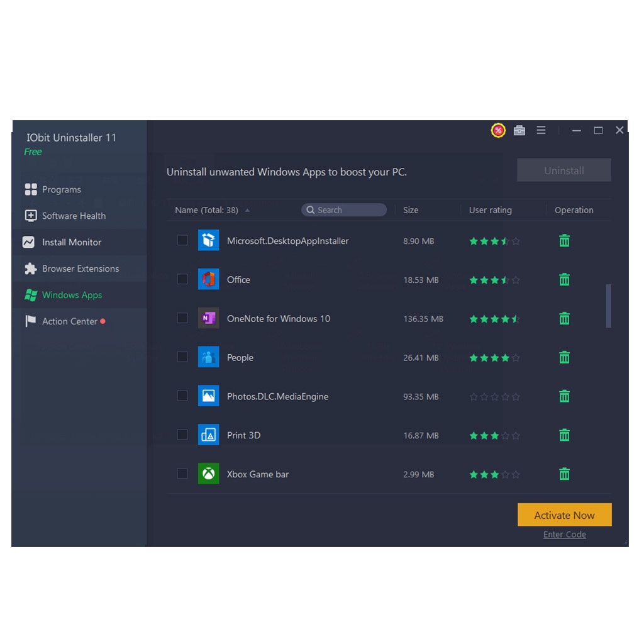Click the vertical scrollbar thumb
The width and height of the screenshot is (644, 644).
click(x=608, y=306)
